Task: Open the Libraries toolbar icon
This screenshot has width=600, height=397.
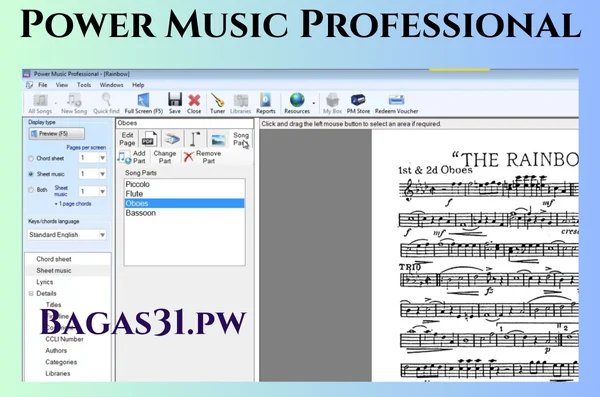Action: pos(240,104)
